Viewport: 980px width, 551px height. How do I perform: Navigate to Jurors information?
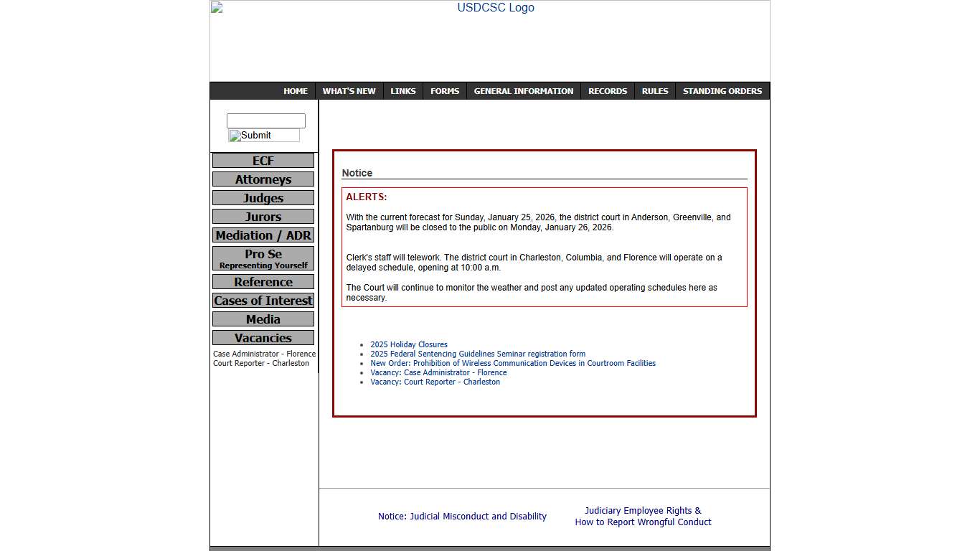[263, 216]
